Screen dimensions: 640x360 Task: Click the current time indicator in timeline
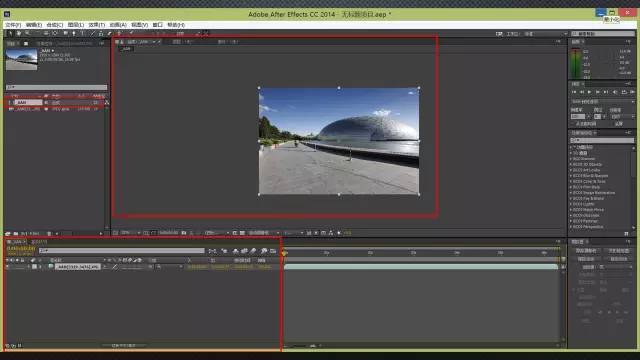pyautogui.click(x=284, y=253)
